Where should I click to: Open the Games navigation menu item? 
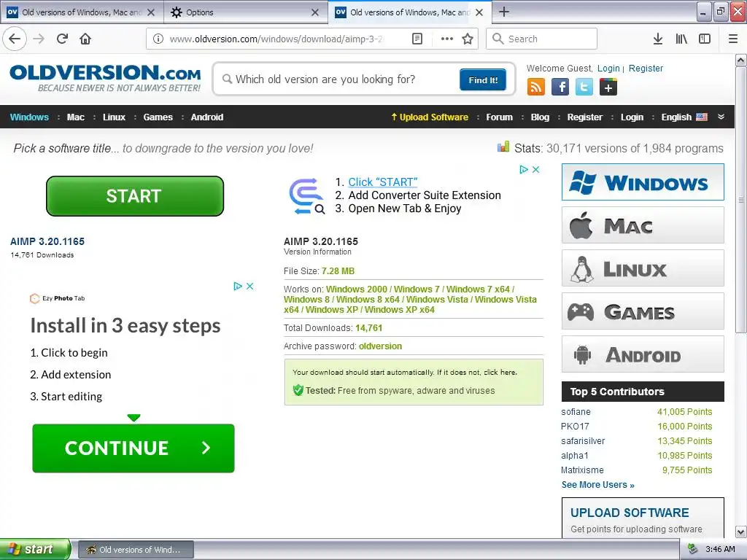point(158,117)
